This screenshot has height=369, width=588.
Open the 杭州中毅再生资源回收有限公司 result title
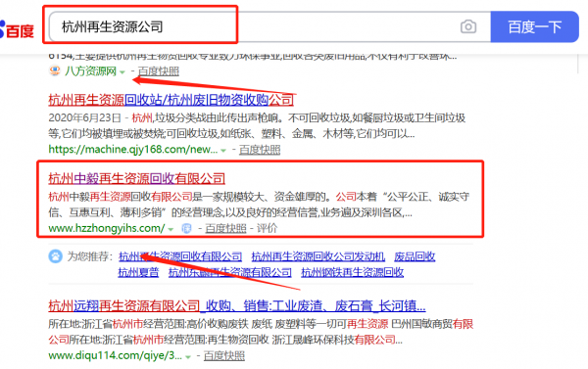136,179
